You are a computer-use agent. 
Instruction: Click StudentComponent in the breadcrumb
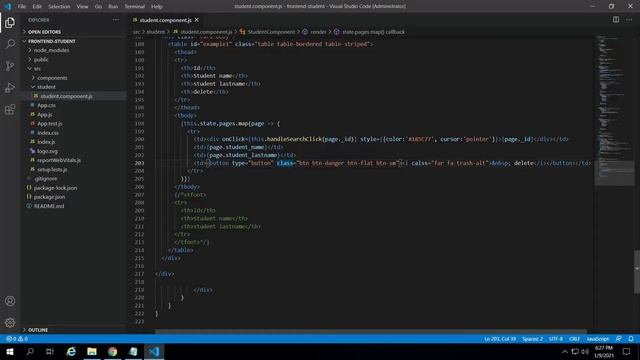pyautogui.click(x=271, y=31)
